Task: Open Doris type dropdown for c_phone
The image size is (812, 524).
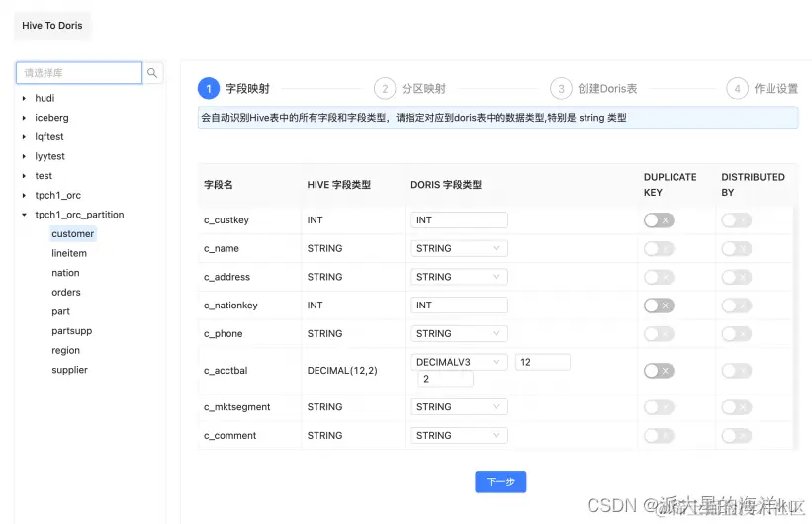Action: (459, 334)
